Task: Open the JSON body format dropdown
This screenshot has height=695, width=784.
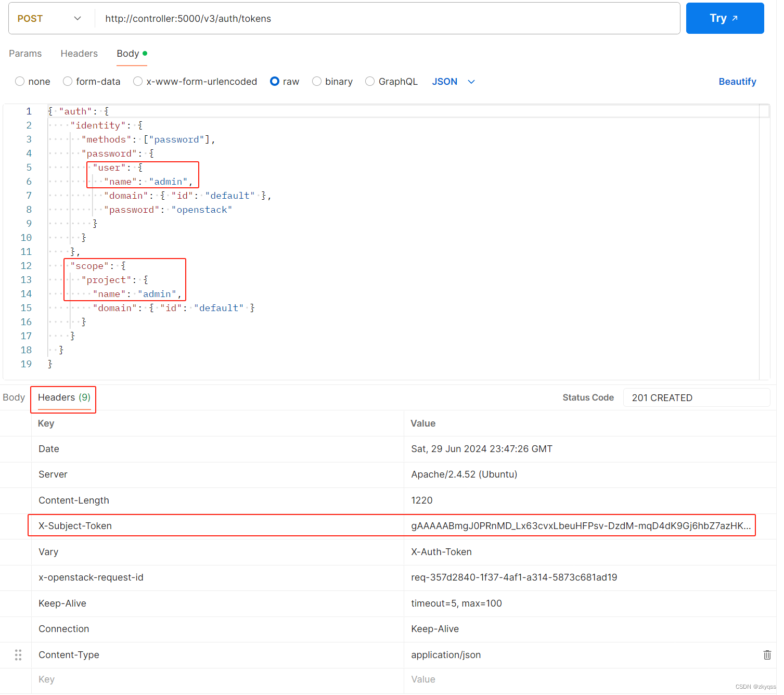Action: pyautogui.click(x=453, y=82)
